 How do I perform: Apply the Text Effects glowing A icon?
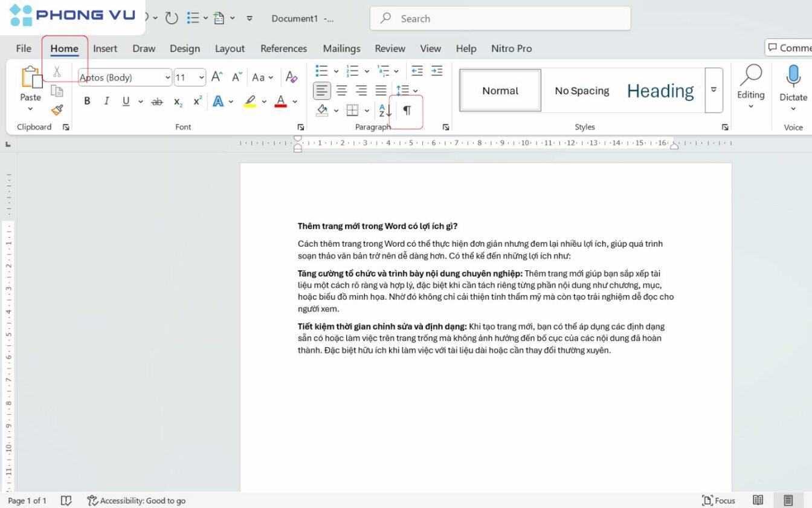point(218,102)
